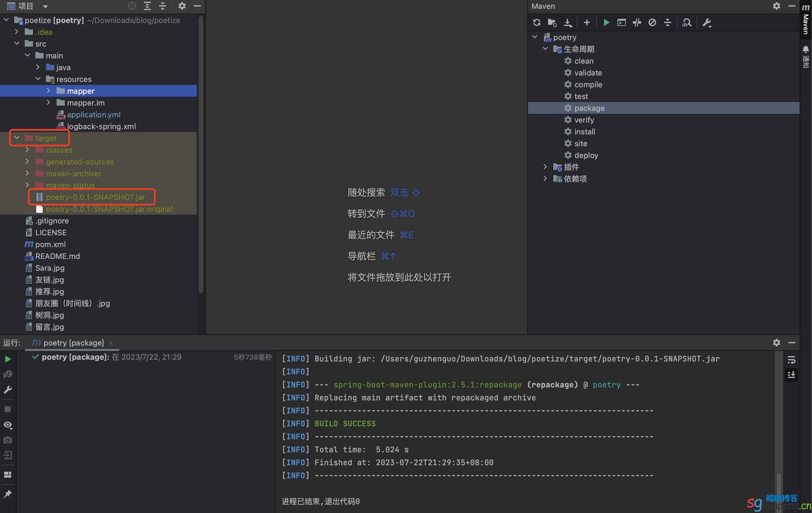
Task: Toggle soft-wrap in console
Action: click(791, 360)
